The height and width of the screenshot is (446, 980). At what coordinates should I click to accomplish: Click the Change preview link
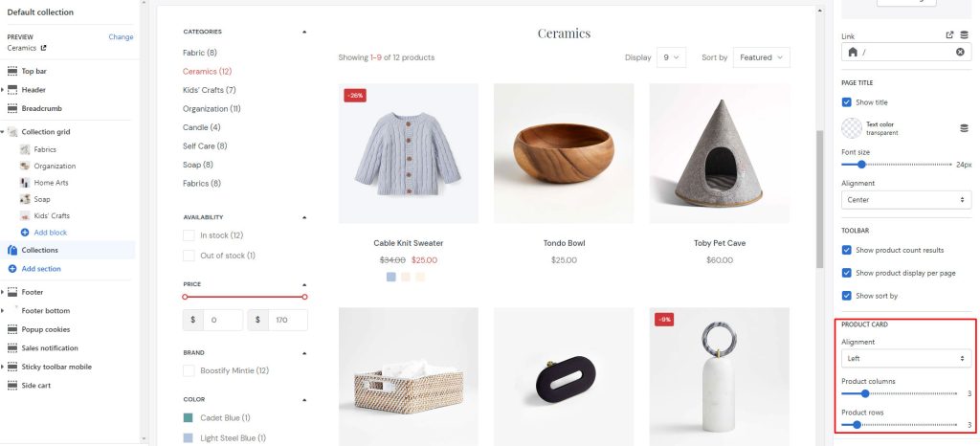(x=121, y=37)
